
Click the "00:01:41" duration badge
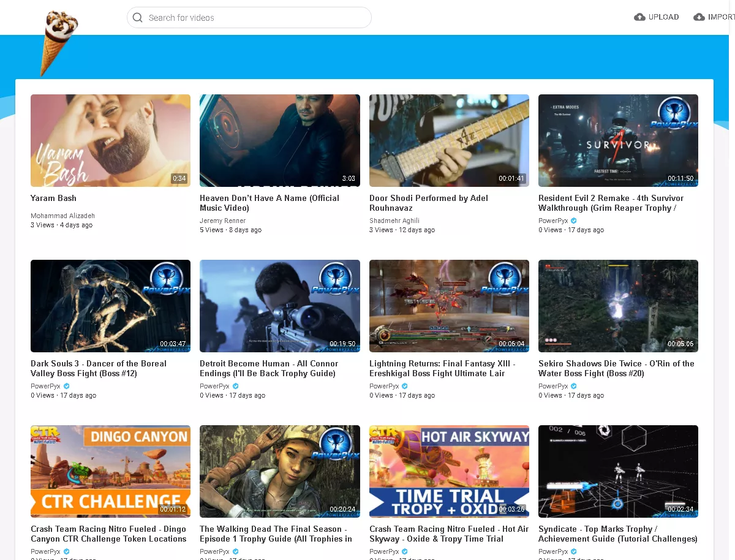point(511,178)
